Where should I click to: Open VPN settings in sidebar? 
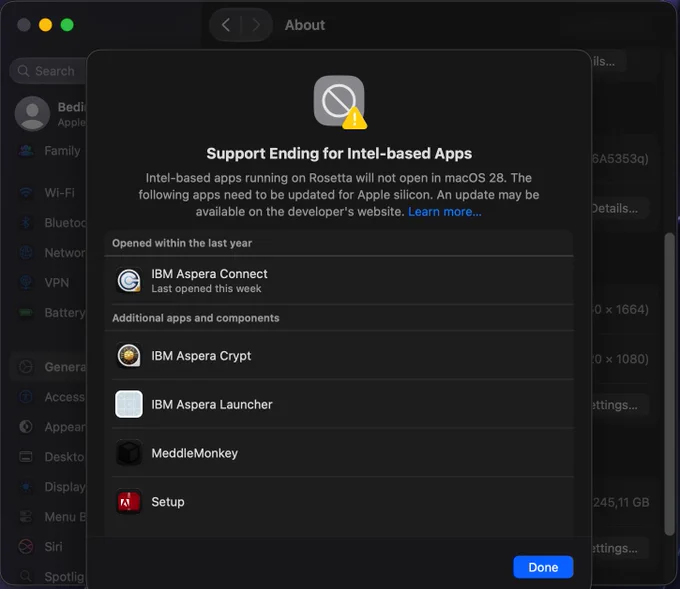(57, 283)
